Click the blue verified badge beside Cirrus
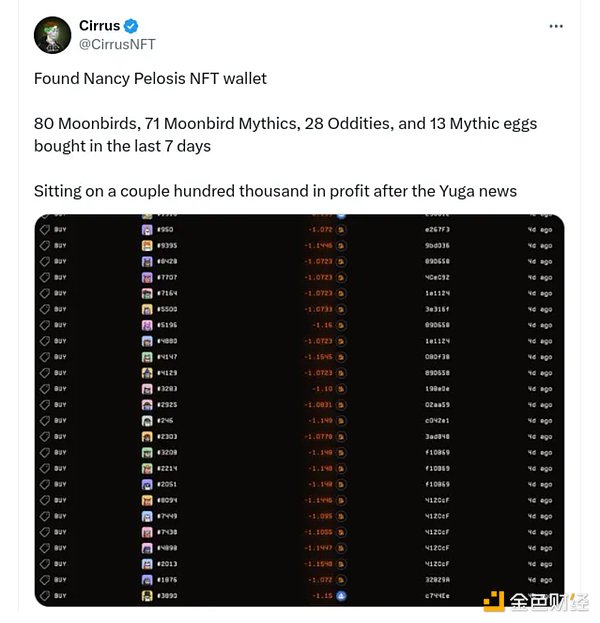 click(x=132, y=25)
